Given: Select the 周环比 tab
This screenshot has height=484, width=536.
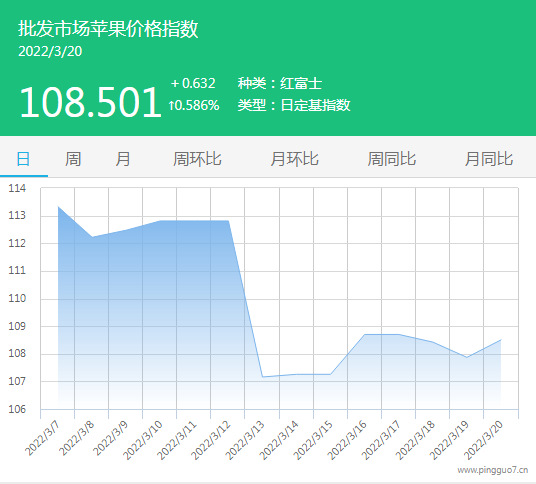Looking at the screenshot, I should 197,159.
